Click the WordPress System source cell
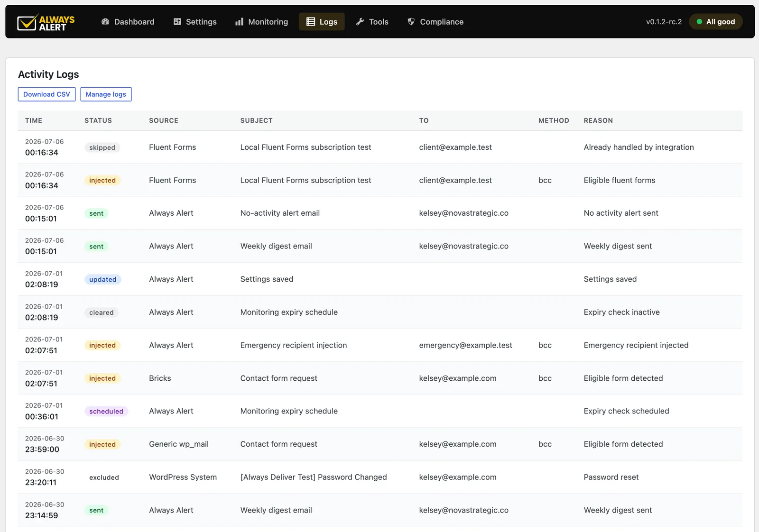 tap(183, 477)
